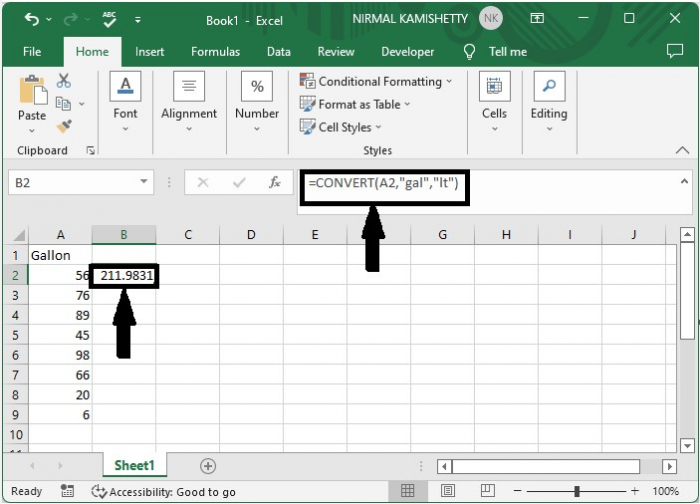Click the Enter checkmark formula button

pyautogui.click(x=239, y=182)
